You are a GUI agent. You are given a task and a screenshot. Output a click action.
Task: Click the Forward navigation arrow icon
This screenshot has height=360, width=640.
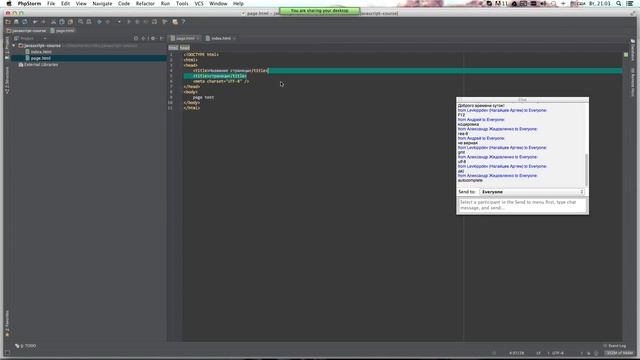(x=108, y=22)
